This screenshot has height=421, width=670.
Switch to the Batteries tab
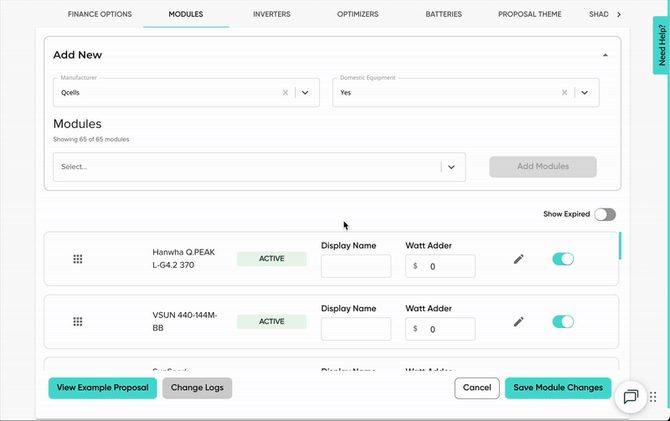pos(444,15)
